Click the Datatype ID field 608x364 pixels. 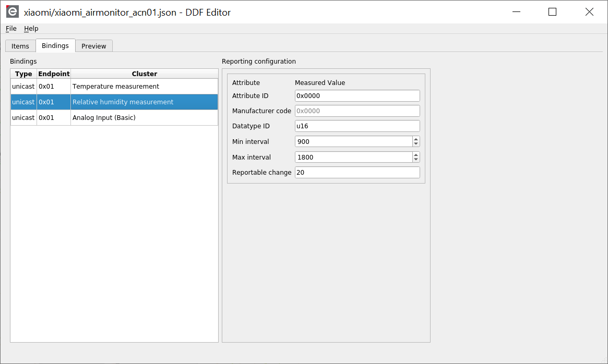pyautogui.click(x=357, y=126)
